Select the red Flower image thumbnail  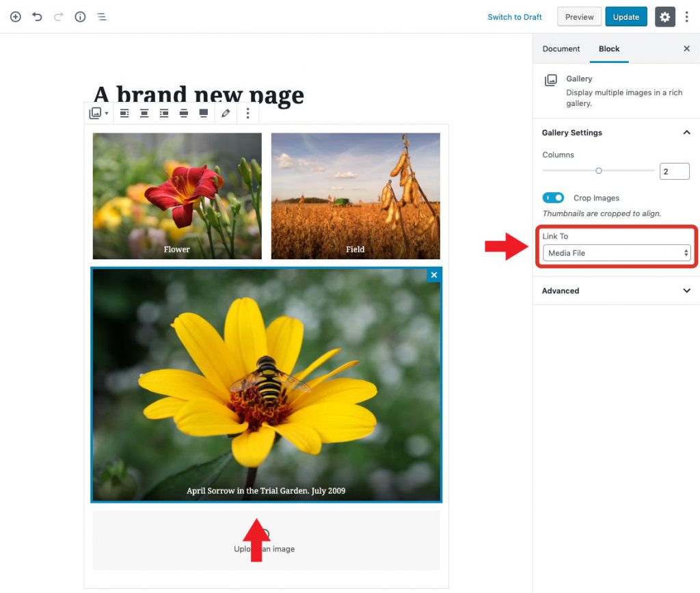[x=177, y=196]
